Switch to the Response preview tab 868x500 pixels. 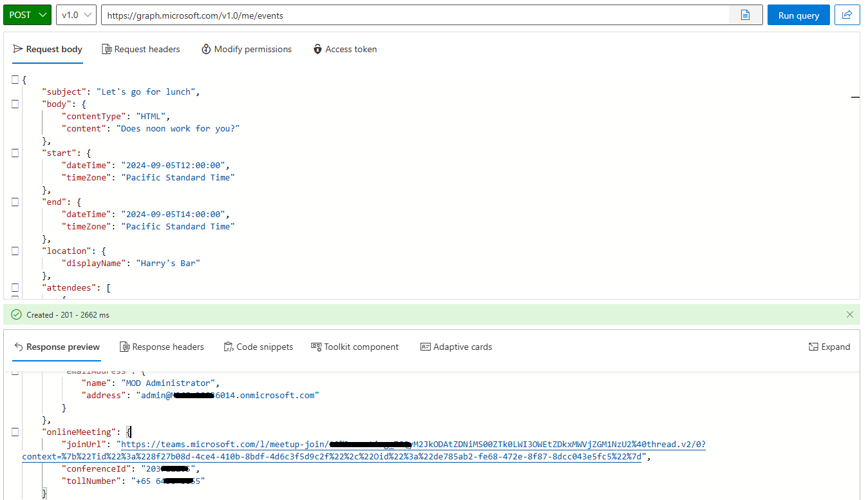tap(57, 347)
